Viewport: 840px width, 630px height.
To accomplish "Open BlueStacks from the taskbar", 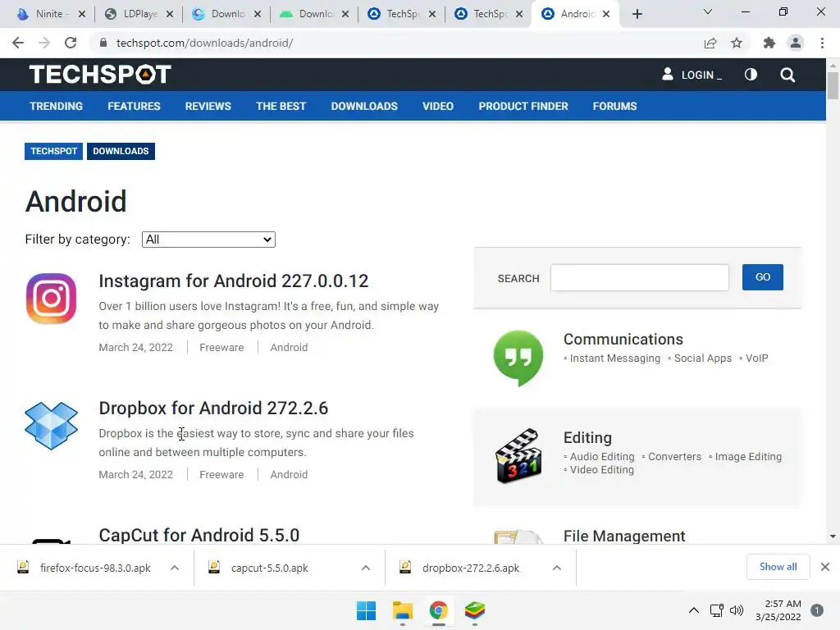I will tap(475, 610).
